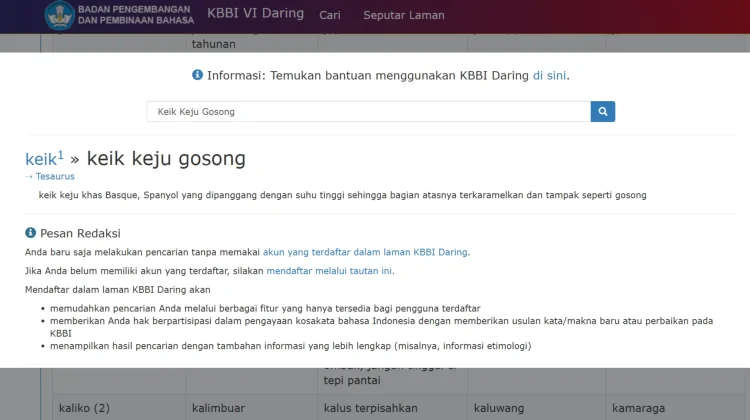Click the bullet 'memberikan Anda hak berpartisipasi'
750x420 pixels.
tap(381, 327)
